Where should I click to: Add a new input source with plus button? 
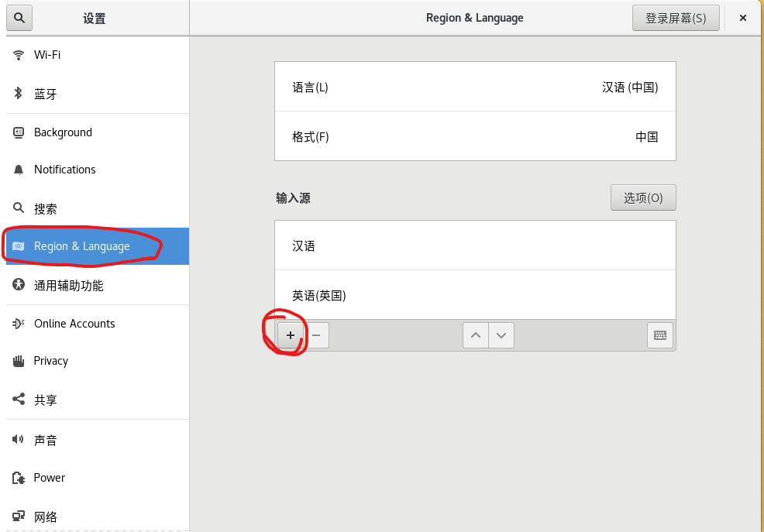(x=291, y=335)
